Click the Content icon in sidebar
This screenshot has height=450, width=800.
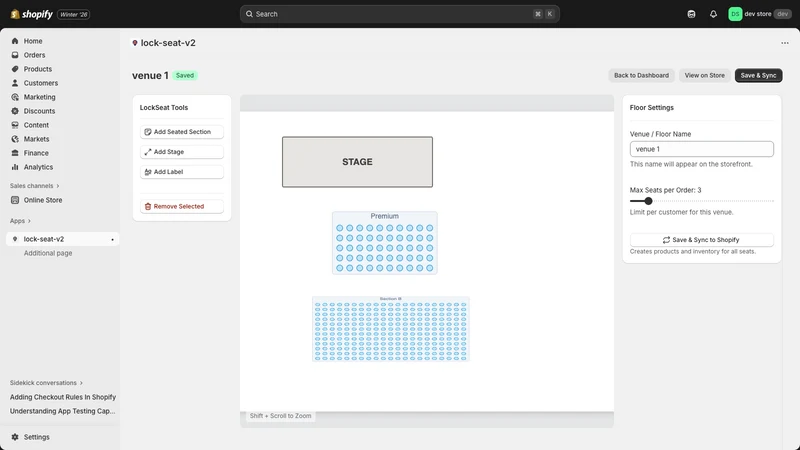point(15,125)
